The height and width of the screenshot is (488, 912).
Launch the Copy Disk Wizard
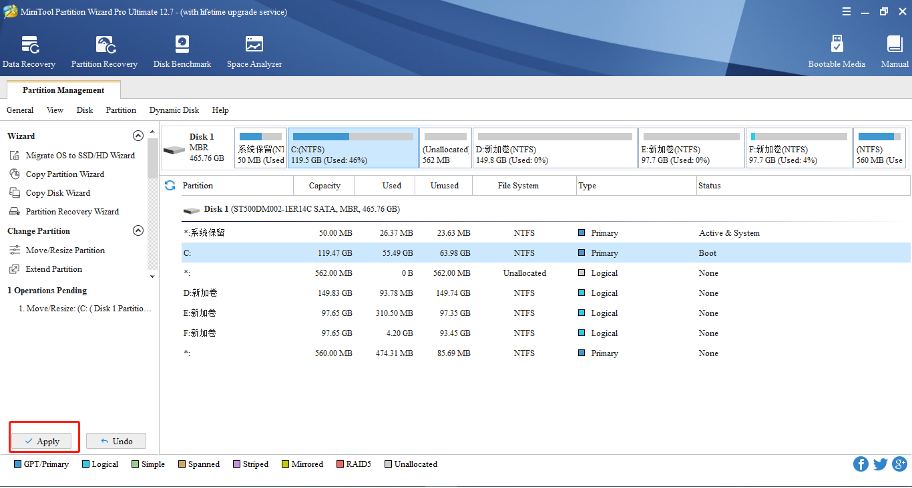pos(50,193)
